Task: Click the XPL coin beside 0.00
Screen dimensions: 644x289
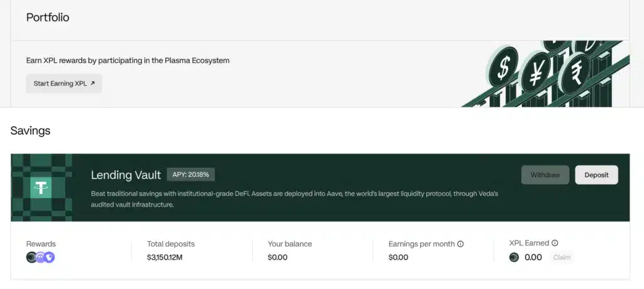Action: click(x=514, y=257)
